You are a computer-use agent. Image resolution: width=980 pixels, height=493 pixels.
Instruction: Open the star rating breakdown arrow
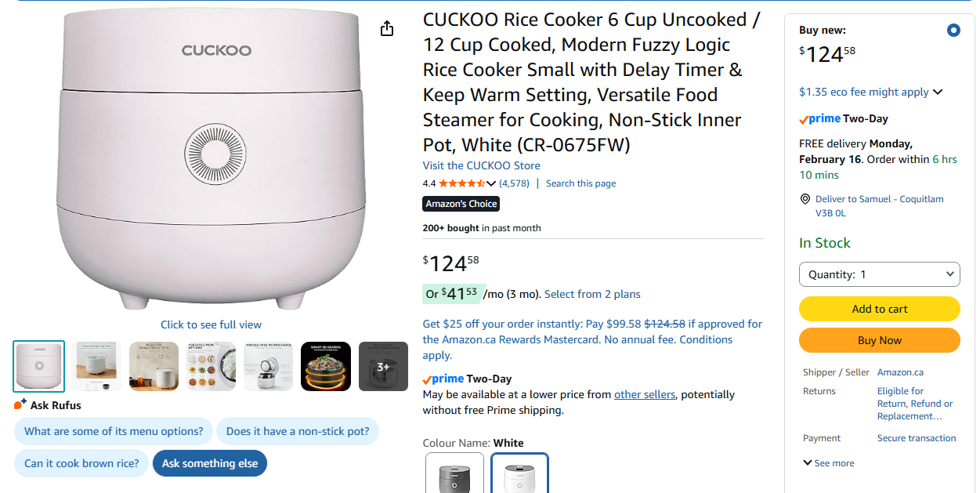(491, 183)
